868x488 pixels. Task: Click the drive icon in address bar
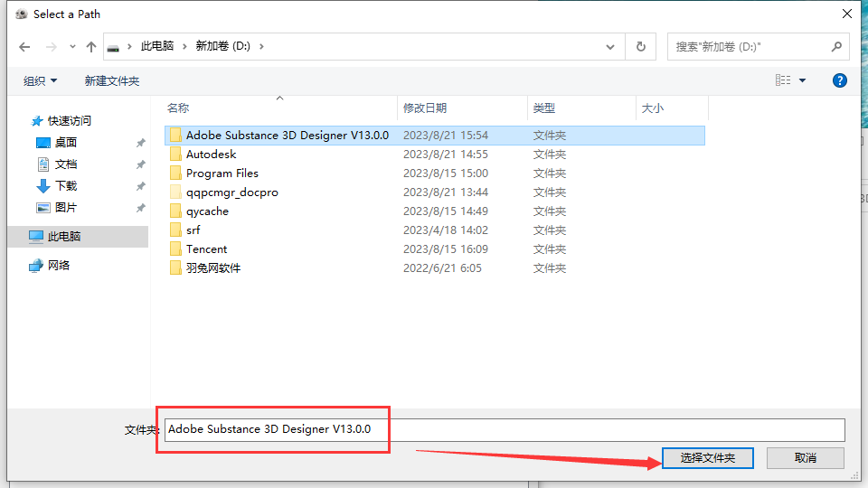(113, 48)
